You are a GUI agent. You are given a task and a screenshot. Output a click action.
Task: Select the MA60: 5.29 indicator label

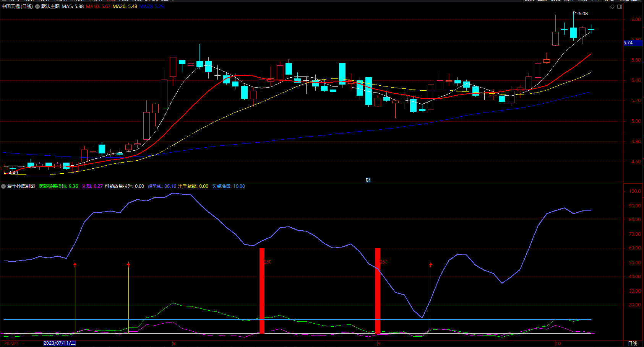tap(151, 7)
